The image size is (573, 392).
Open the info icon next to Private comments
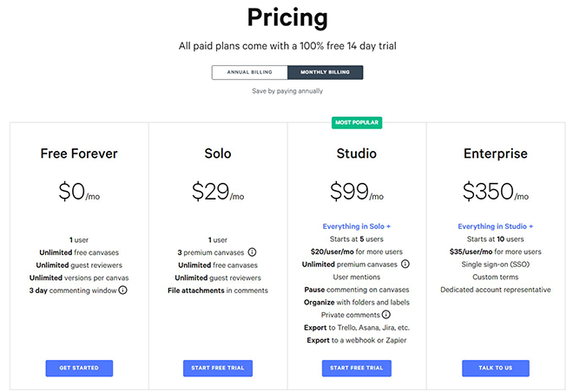click(386, 314)
